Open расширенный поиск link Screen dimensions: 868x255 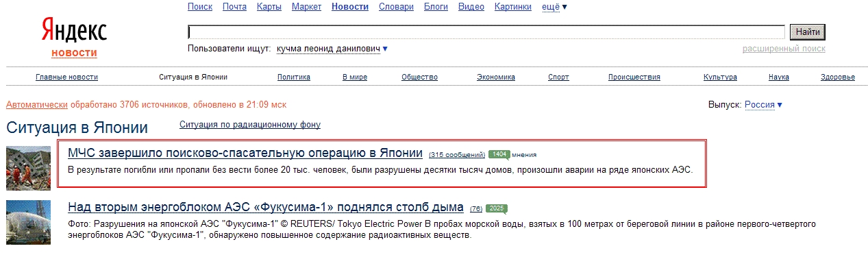point(784,49)
